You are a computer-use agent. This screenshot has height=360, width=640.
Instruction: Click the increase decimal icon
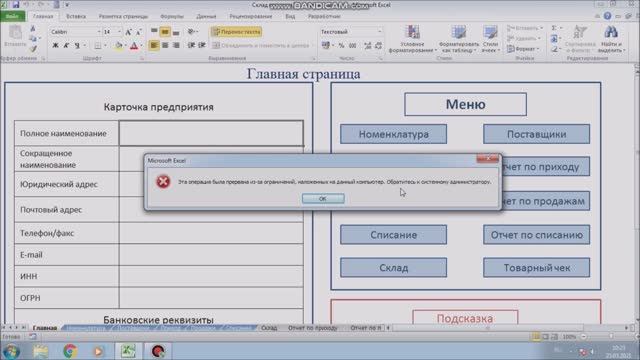pos(367,46)
